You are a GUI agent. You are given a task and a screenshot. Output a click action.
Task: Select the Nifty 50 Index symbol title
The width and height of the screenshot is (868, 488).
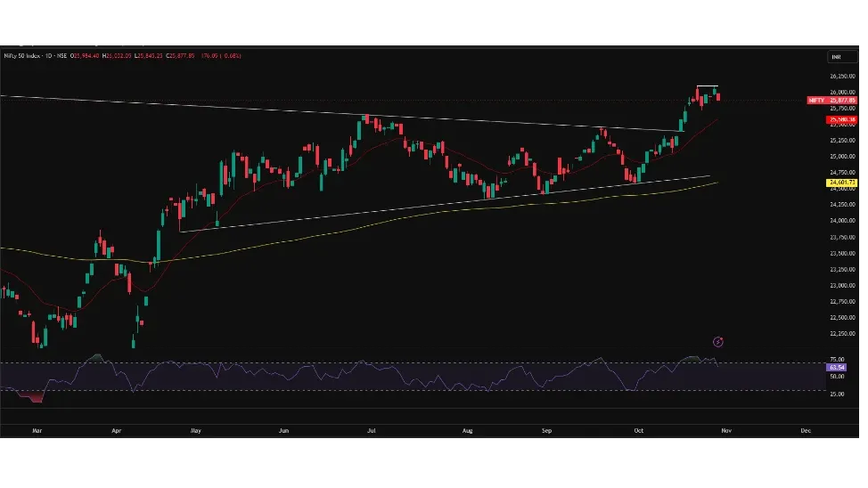(22, 56)
